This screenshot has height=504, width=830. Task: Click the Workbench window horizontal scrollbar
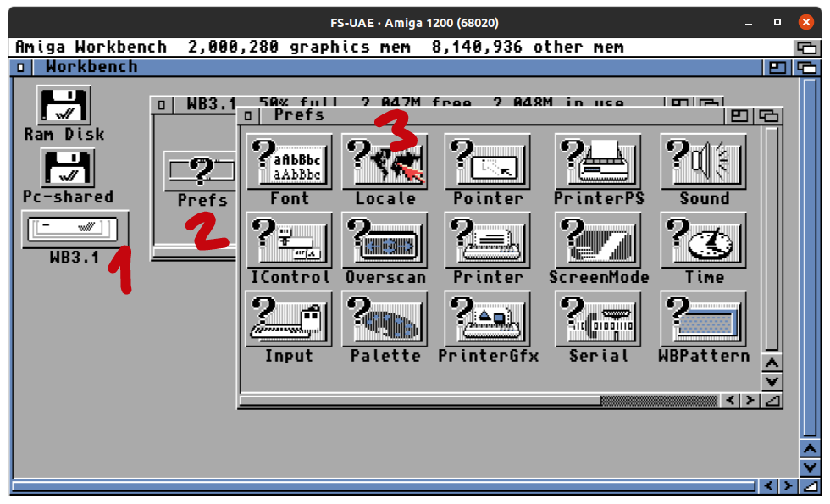[x=385, y=486]
